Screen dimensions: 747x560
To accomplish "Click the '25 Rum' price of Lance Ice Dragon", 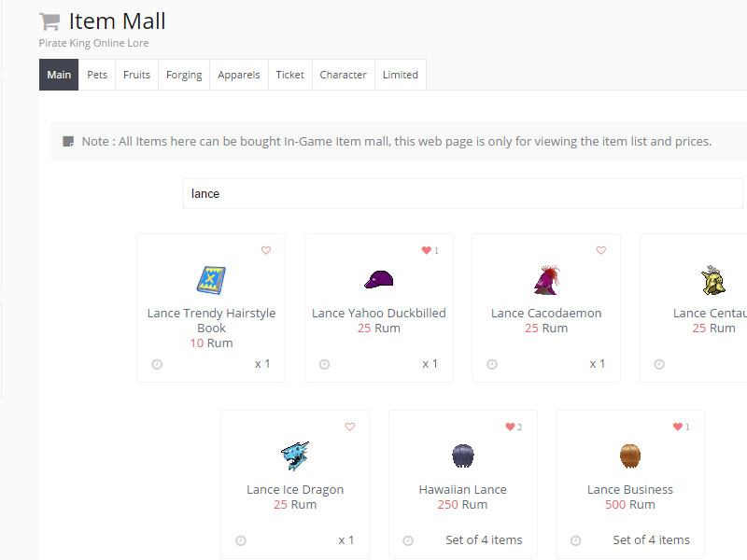I will (295, 504).
